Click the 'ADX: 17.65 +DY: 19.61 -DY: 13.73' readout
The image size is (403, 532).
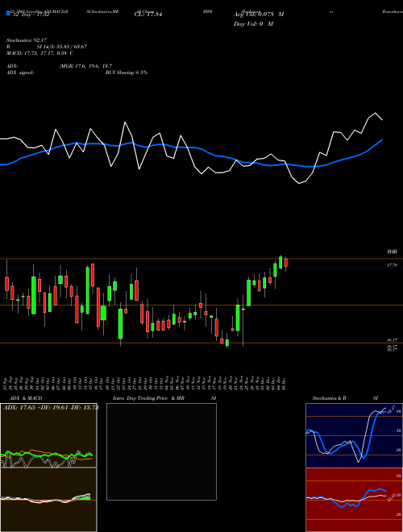[51, 408]
